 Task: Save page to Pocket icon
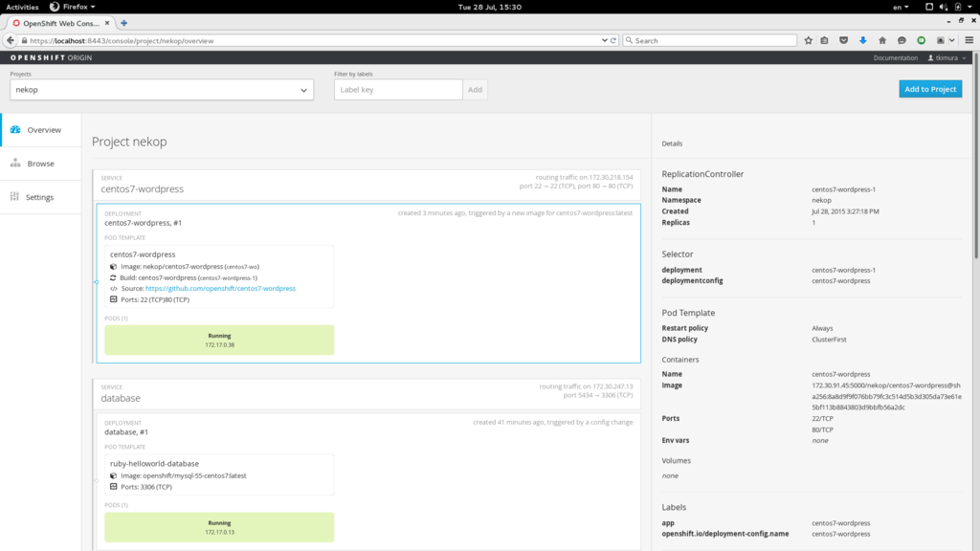point(844,40)
